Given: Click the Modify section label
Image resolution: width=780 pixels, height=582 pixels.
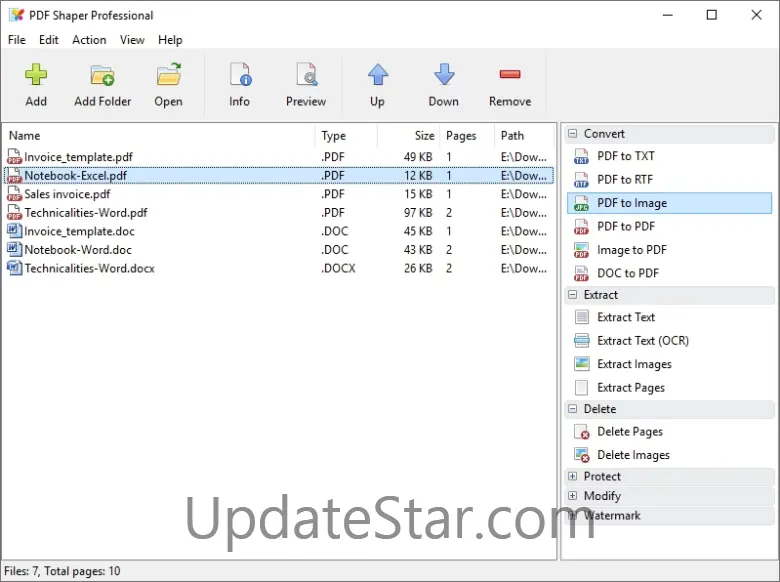Looking at the screenshot, I should (x=602, y=496).
